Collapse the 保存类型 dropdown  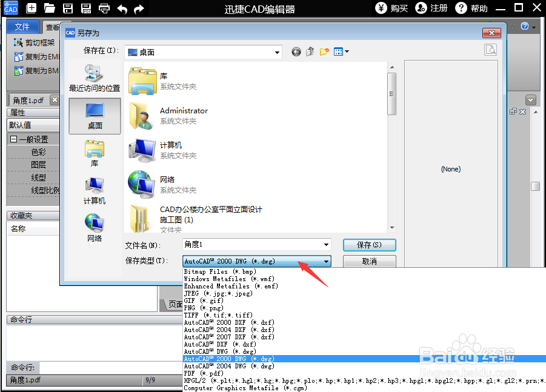(326, 261)
